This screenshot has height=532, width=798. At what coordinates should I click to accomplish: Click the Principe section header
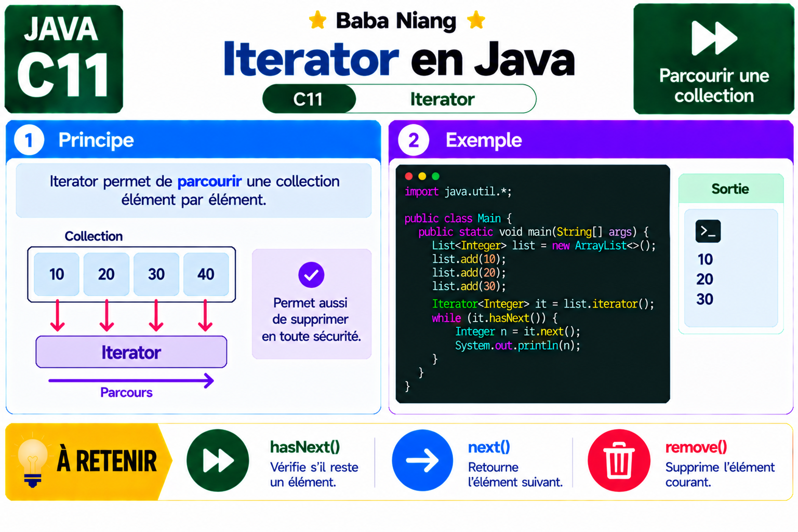pos(193,140)
